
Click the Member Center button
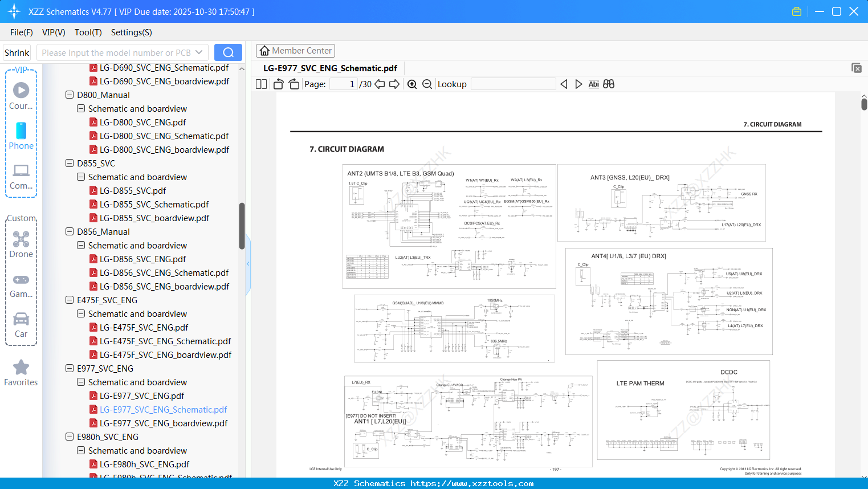(x=295, y=50)
